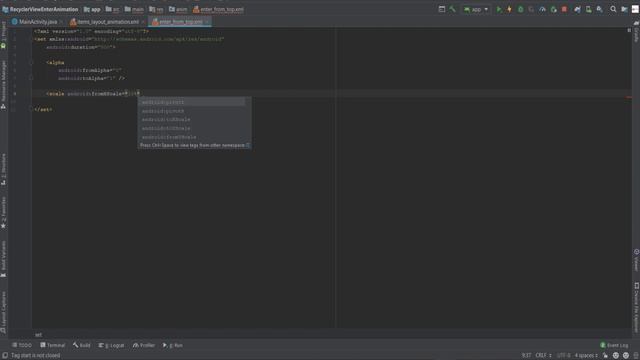Open the app run configuration dropdown
The image size is (640, 360).
(476, 9)
